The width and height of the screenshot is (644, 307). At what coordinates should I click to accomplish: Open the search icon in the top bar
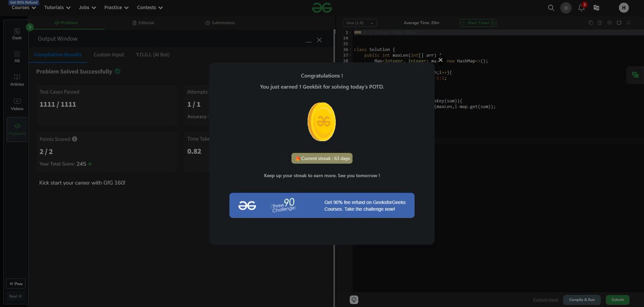coord(551,8)
